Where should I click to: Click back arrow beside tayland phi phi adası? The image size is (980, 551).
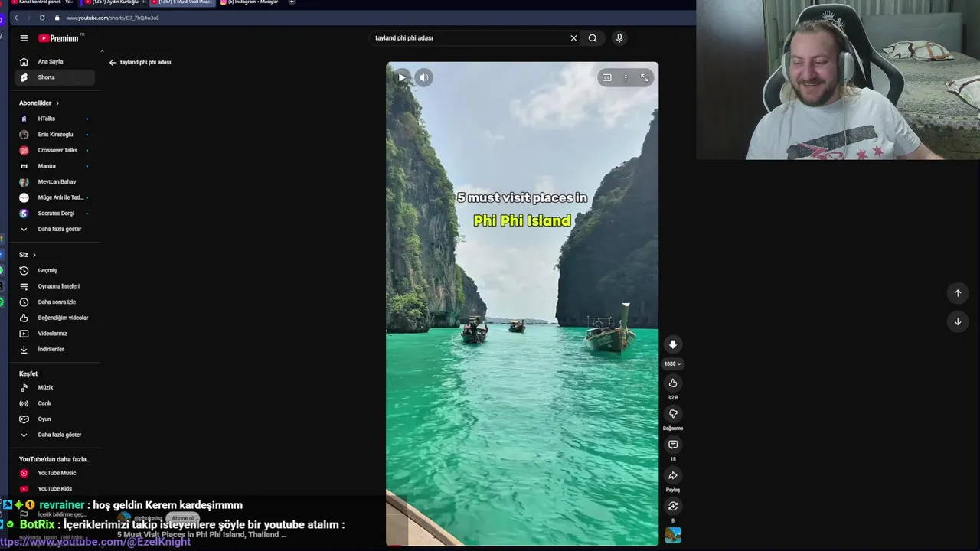pyautogui.click(x=113, y=63)
